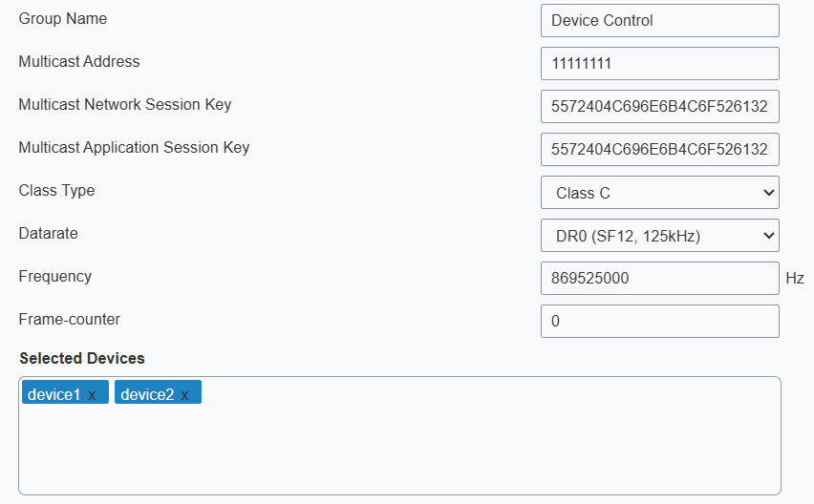814x504 pixels.
Task: Focus the Frame-counter input field
Action: pyautogui.click(x=660, y=322)
